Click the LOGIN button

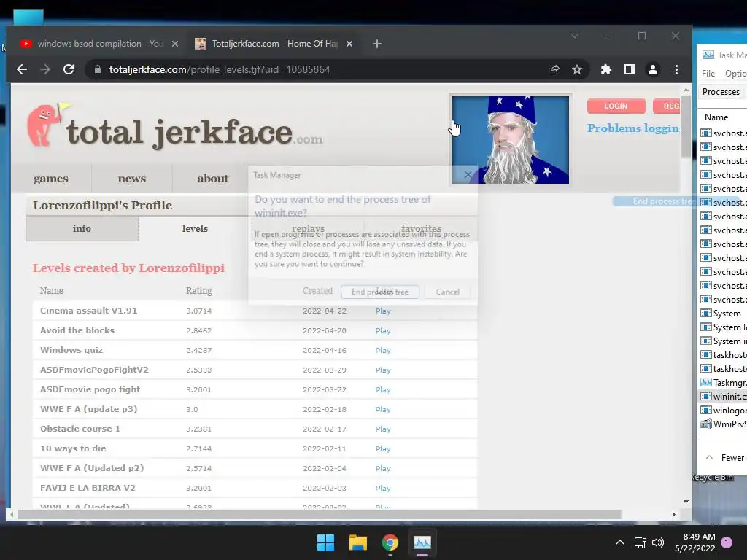[616, 106]
